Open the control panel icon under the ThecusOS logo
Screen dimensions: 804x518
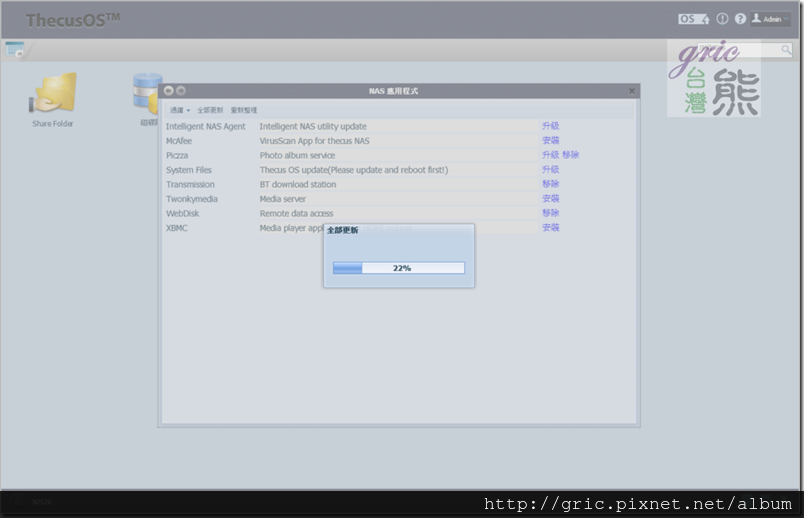(x=15, y=50)
